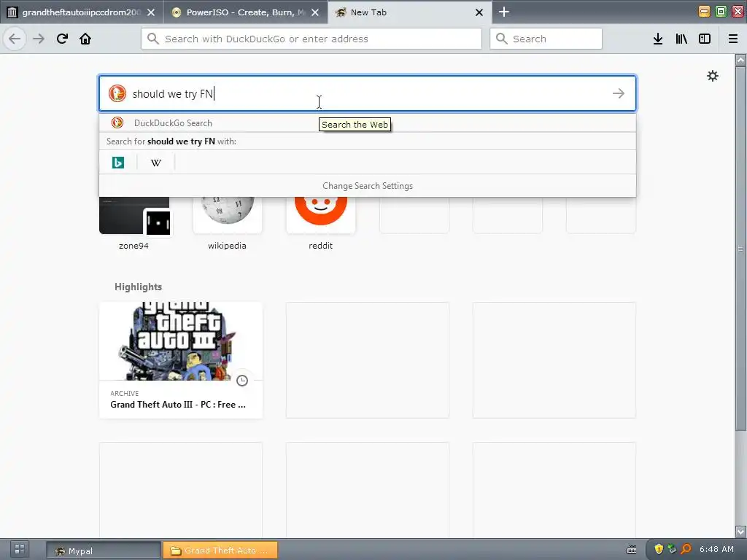Choose DuckDuckGo Search suggestion row

coord(368,122)
